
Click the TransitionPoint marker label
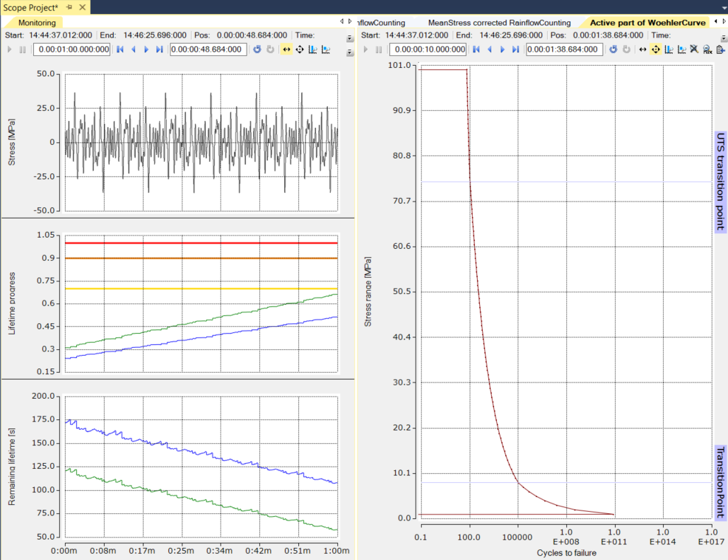(720, 482)
